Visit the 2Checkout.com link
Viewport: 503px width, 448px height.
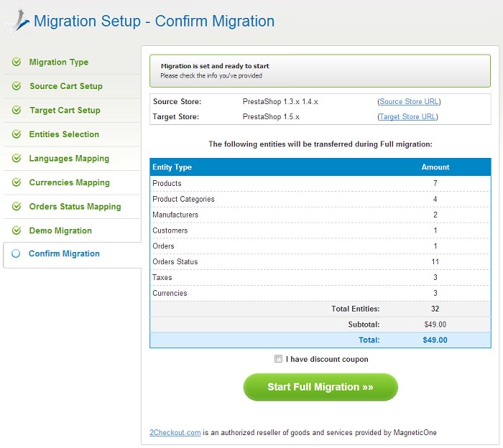pyautogui.click(x=175, y=432)
